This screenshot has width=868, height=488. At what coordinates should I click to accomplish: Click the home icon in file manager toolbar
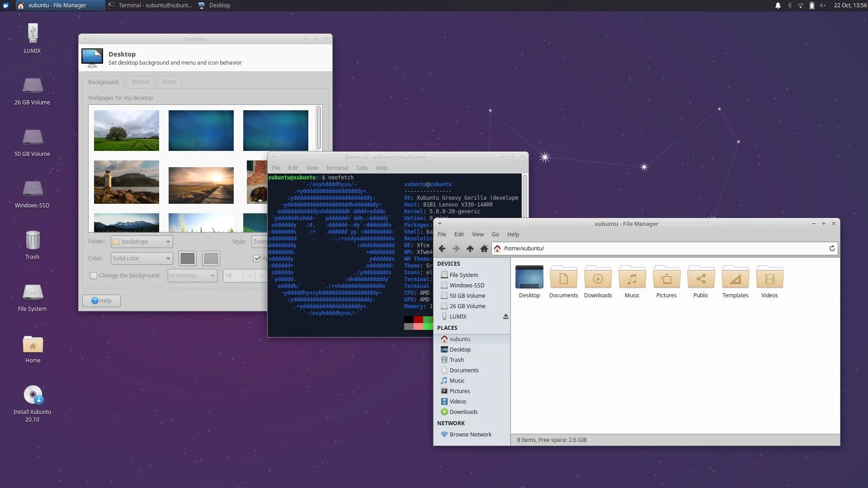484,249
